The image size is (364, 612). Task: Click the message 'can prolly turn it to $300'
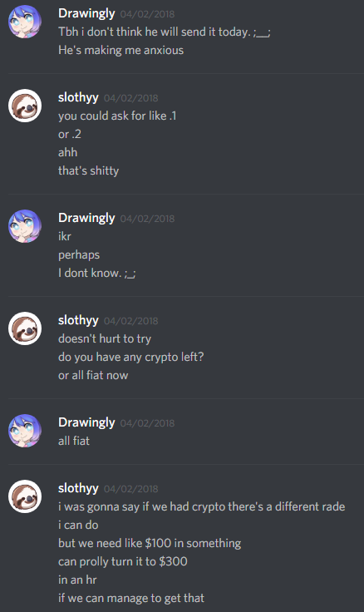pos(123,561)
